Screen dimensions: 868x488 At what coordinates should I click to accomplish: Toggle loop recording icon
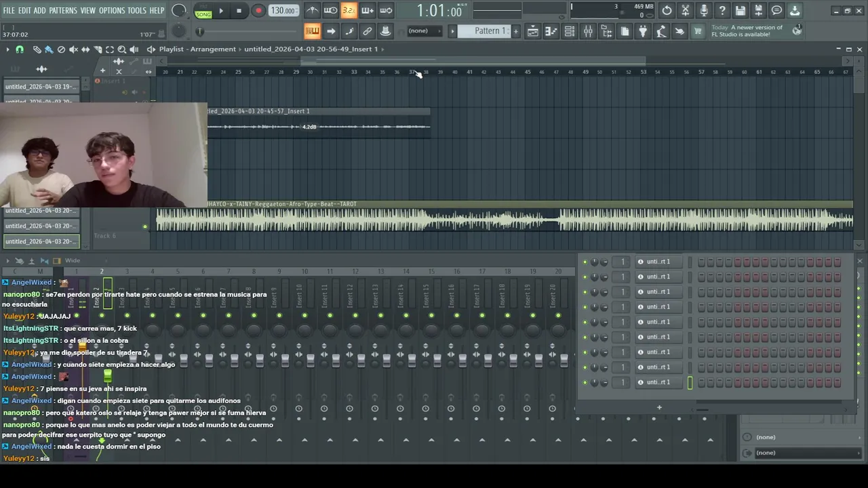click(x=385, y=10)
